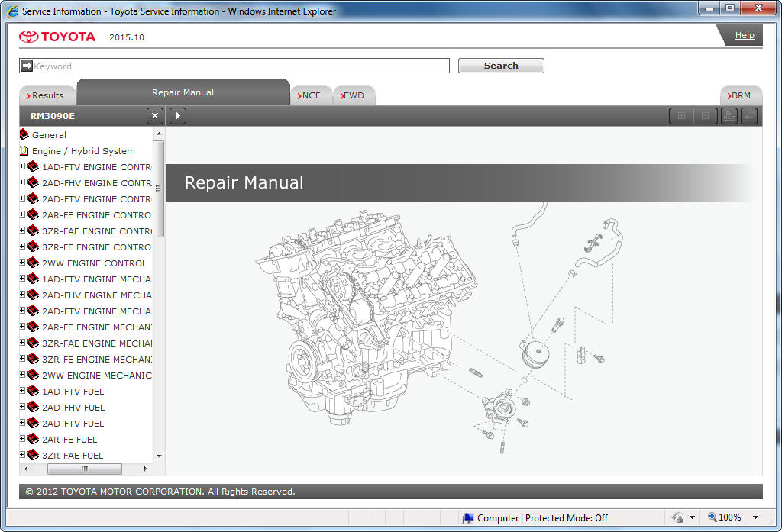Click book icon of 2AD-FTV ENGINE MECHANICAL
Viewport: 782px width, 532px height.
pyautogui.click(x=33, y=311)
